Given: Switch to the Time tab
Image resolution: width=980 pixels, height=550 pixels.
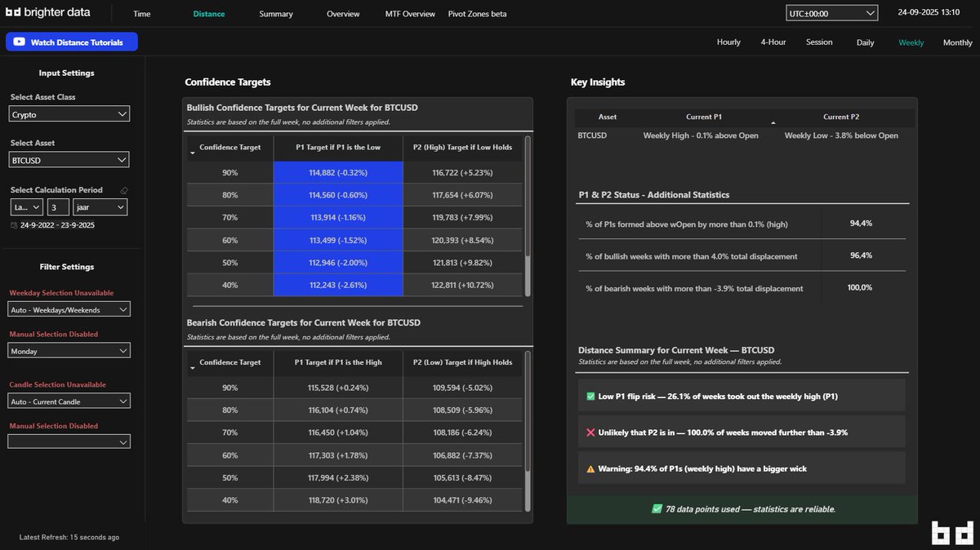Looking at the screenshot, I should tap(142, 14).
